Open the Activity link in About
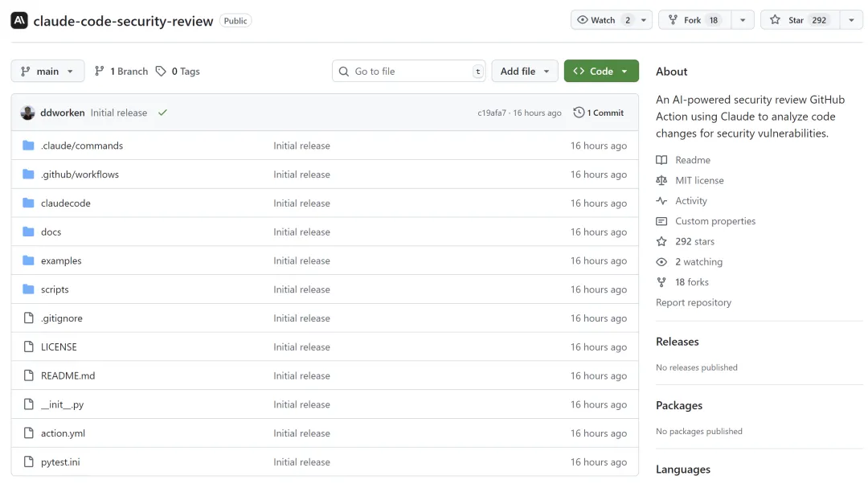Screen dimensions: 868x484 [x=691, y=201]
